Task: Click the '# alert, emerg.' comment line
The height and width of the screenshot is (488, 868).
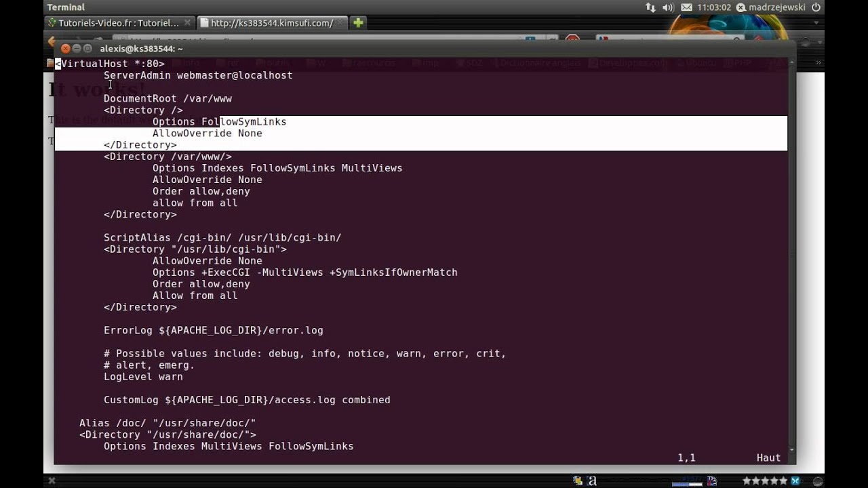Action: [149, 365]
